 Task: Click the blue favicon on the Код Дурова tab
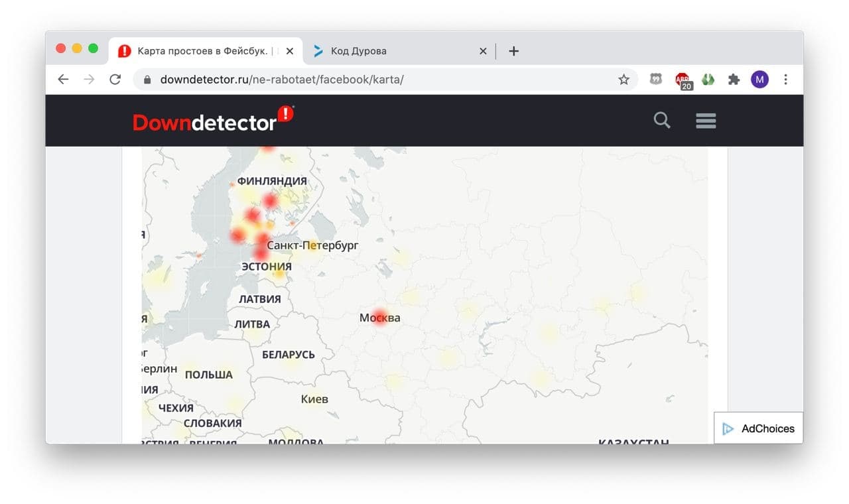pyautogui.click(x=318, y=51)
